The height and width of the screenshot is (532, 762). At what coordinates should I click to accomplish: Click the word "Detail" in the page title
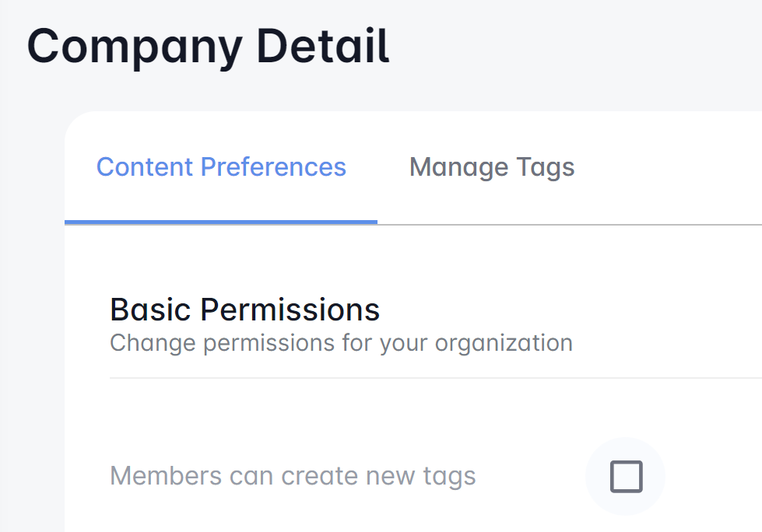[x=323, y=45]
